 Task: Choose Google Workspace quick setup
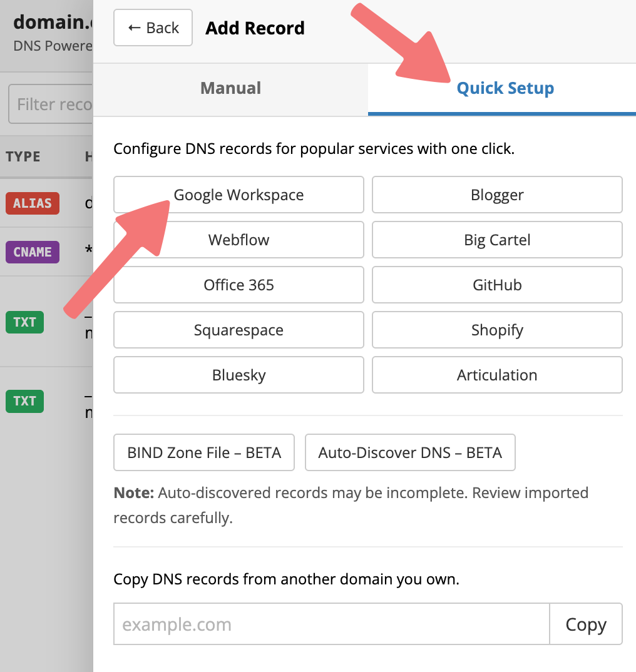pos(238,195)
